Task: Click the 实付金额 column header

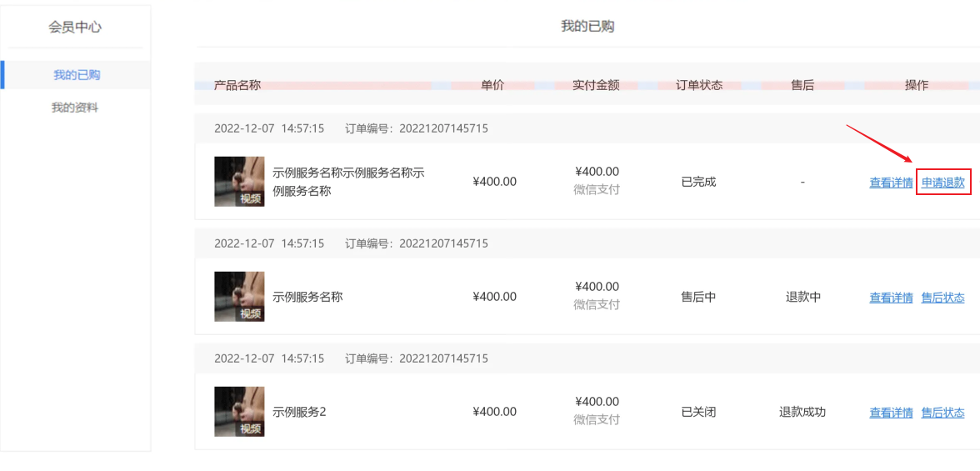Action: coord(597,86)
